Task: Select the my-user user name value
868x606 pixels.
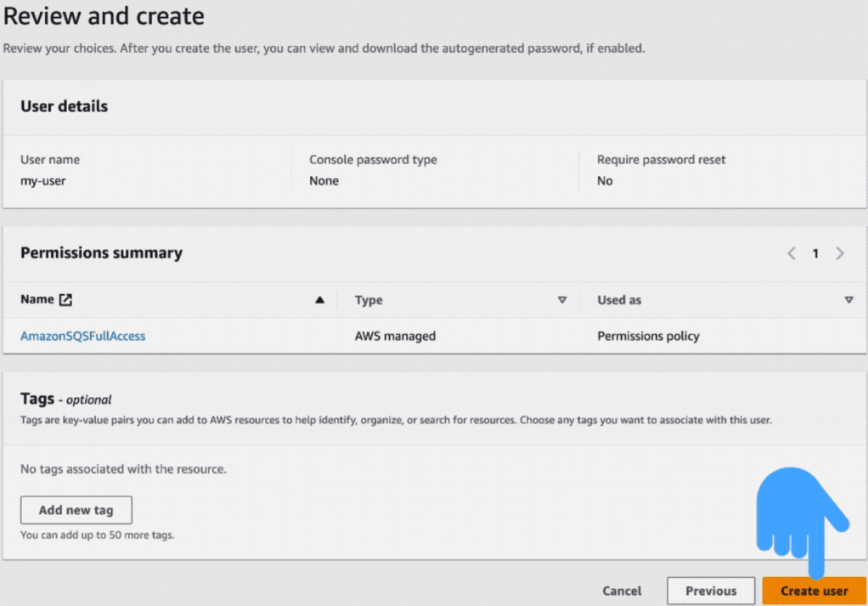Action: pyautogui.click(x=43, y=181)
